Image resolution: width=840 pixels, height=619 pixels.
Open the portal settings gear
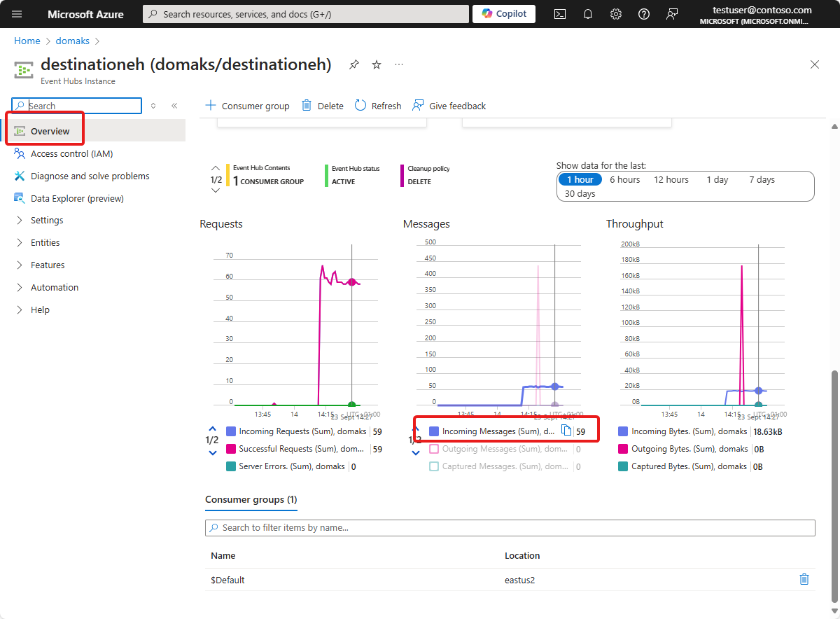[x=615, y=13]
